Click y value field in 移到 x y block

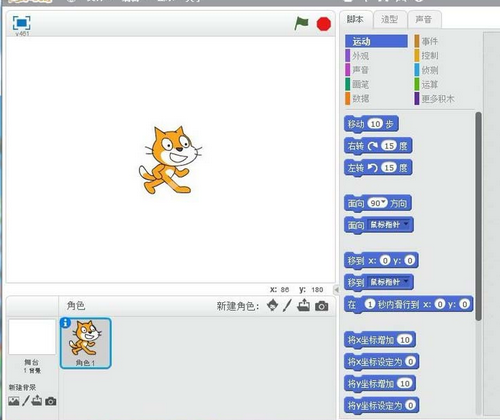(410, 260)
